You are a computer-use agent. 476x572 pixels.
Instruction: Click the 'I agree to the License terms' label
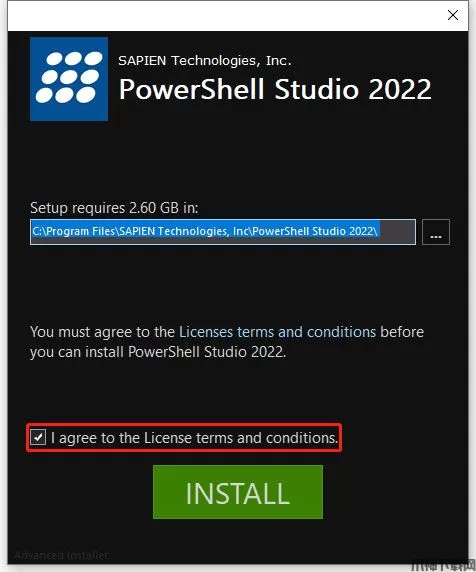[x=194, y=437]
